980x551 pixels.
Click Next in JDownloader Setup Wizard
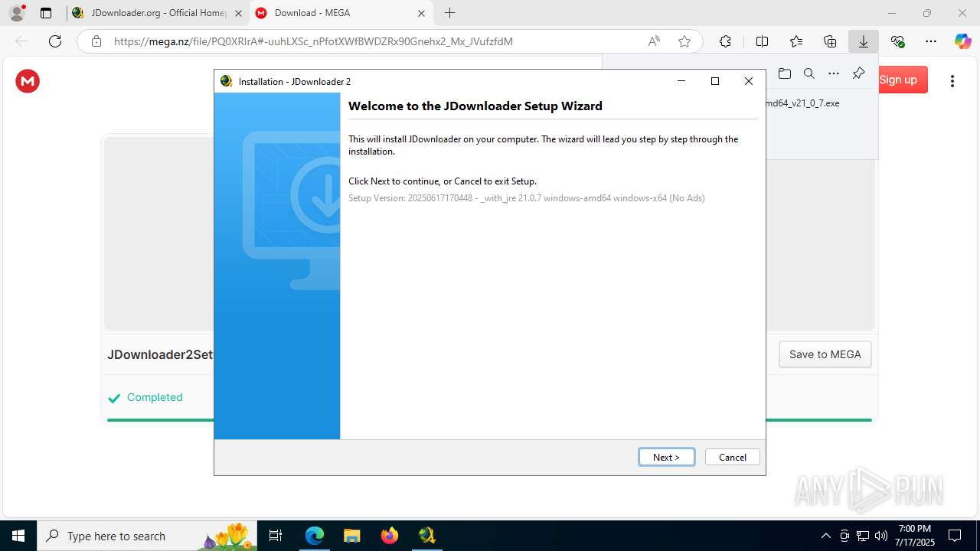(x=666, y=457)
